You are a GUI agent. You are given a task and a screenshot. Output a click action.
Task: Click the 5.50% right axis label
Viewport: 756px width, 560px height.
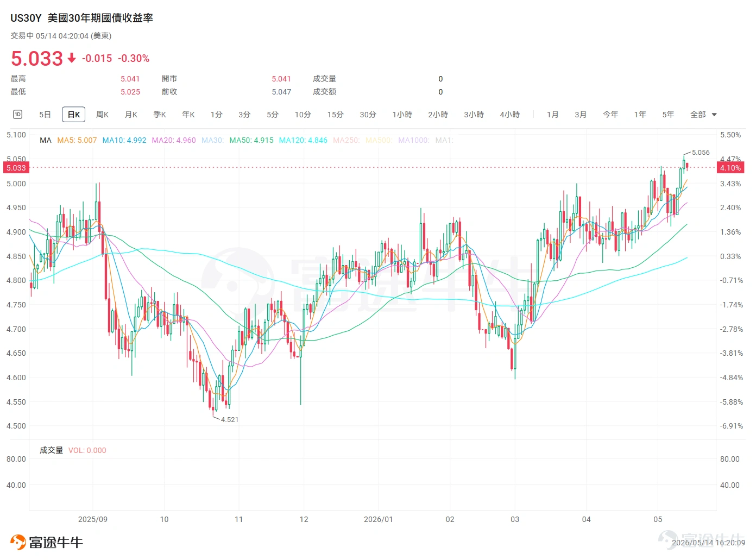(730, 135)
